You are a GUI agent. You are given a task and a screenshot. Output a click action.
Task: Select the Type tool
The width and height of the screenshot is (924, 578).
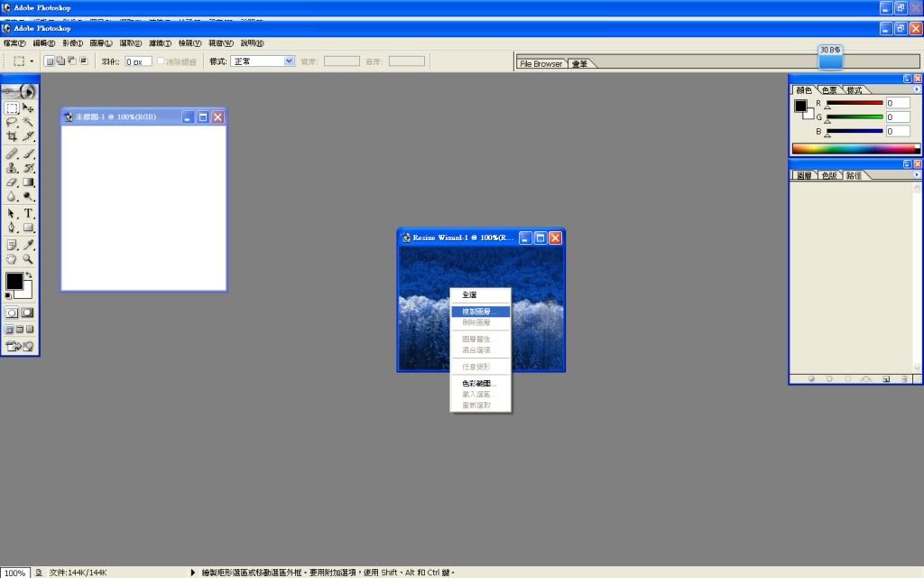click(x=29, y=213)
